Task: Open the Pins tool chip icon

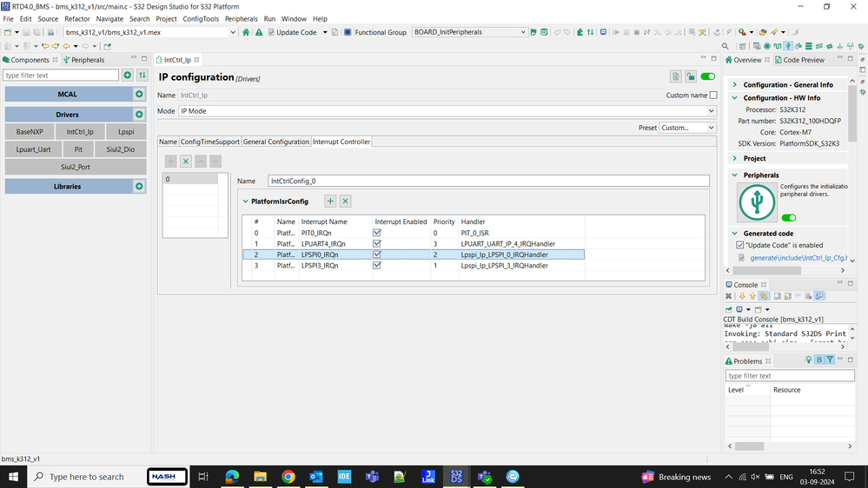Action: coord(767,47)
